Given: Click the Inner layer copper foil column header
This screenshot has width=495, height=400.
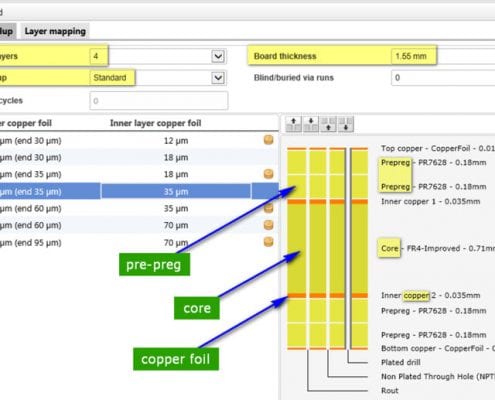Looking at the screenshot, I should point(155,123).
